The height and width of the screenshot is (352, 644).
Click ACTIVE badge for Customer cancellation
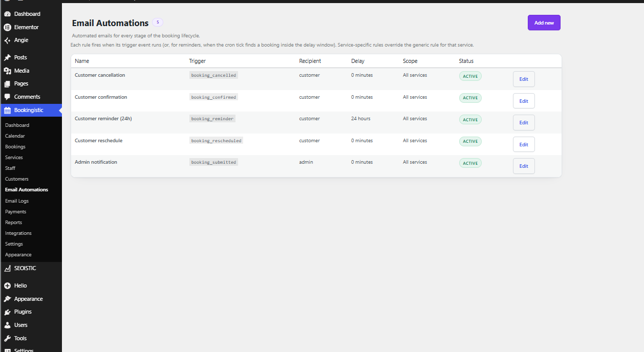point(470,76)
